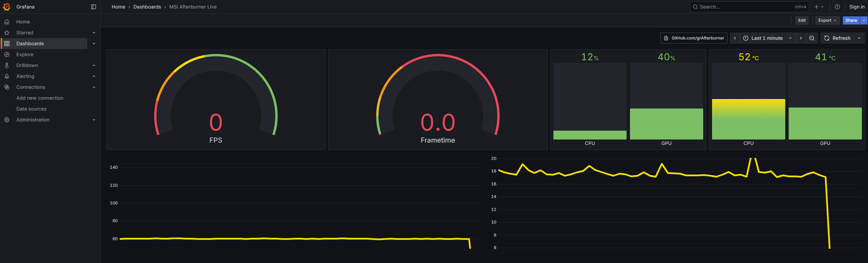Open the help question mark icon
Image resolution: width=868 pixels, height=263 pixels.
(837, 7)
